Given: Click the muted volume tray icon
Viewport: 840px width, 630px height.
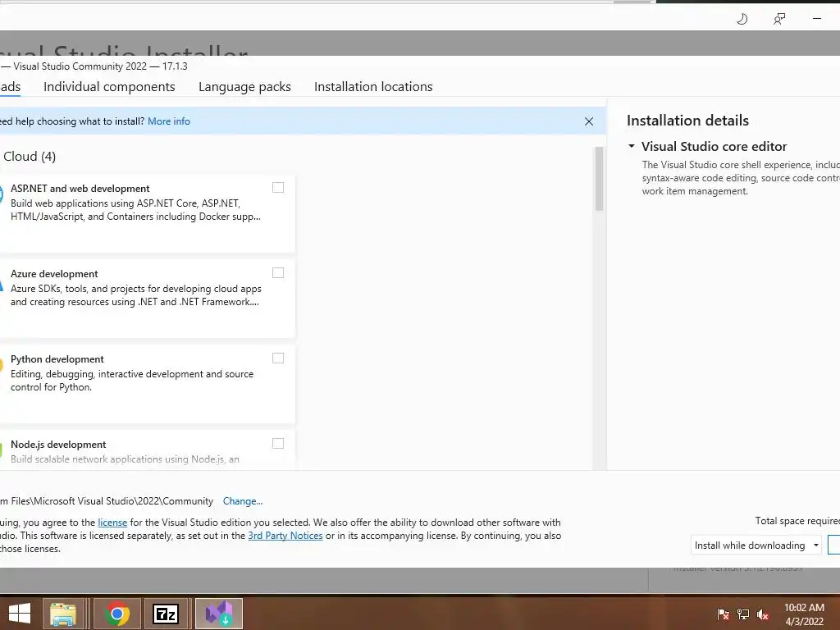Looking at the screenshot, I should pyautogui.click(x=763, y=614).
